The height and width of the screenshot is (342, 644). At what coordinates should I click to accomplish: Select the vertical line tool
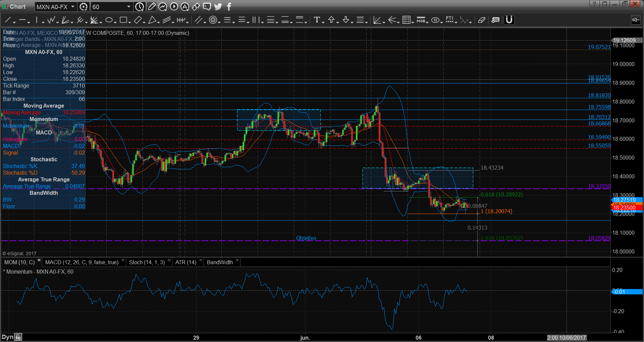37,20
